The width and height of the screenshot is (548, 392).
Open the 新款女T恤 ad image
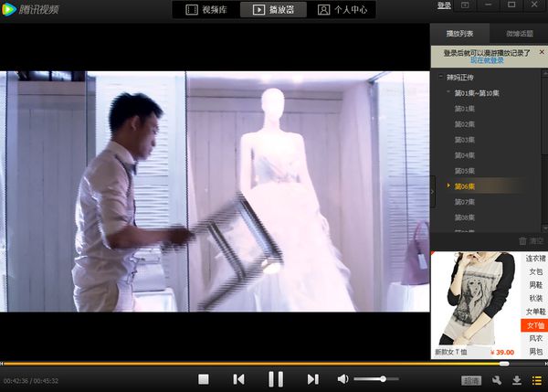[x=476, y=299]
